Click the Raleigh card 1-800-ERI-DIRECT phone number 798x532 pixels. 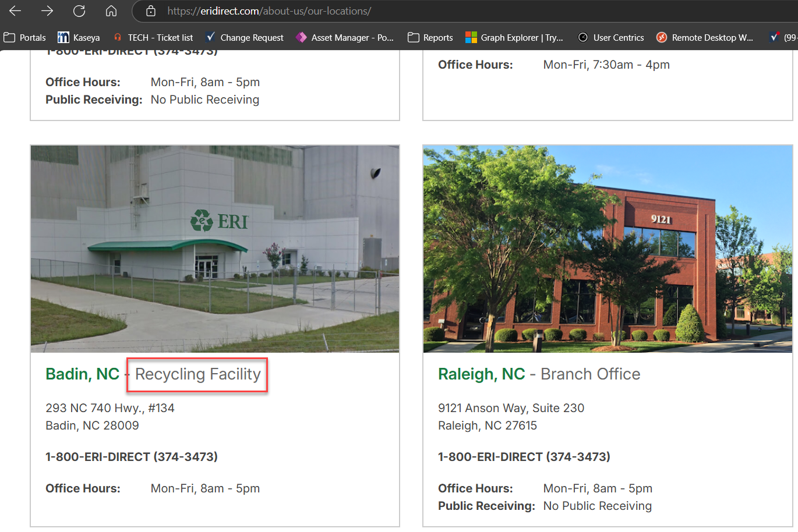click(x=524, y=457)
